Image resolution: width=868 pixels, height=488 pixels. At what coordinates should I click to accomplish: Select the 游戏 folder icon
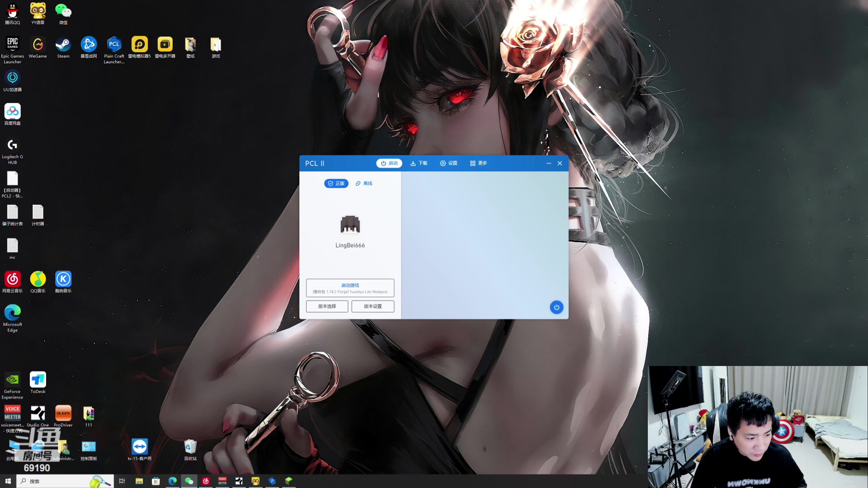[216, 47]
